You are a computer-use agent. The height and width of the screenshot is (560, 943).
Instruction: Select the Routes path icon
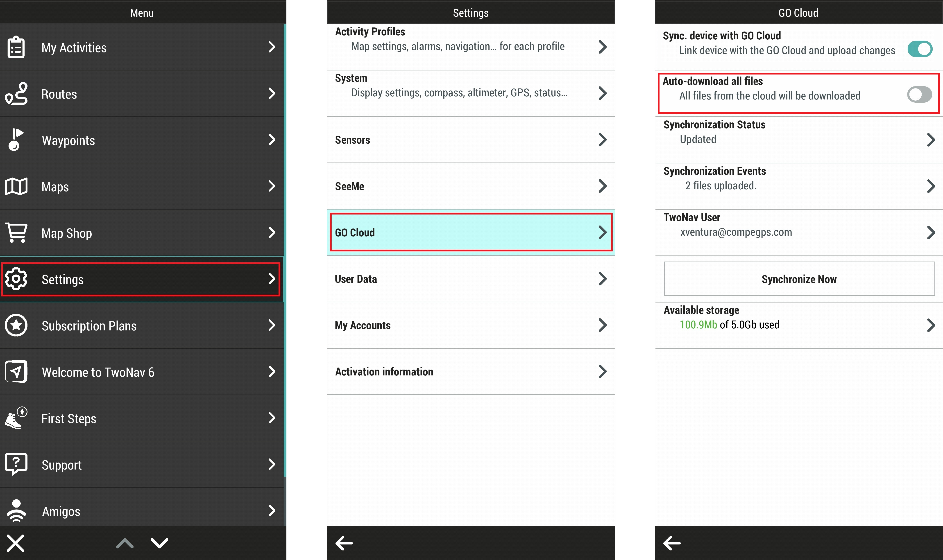pyautogui.click(x=16, y=93)
